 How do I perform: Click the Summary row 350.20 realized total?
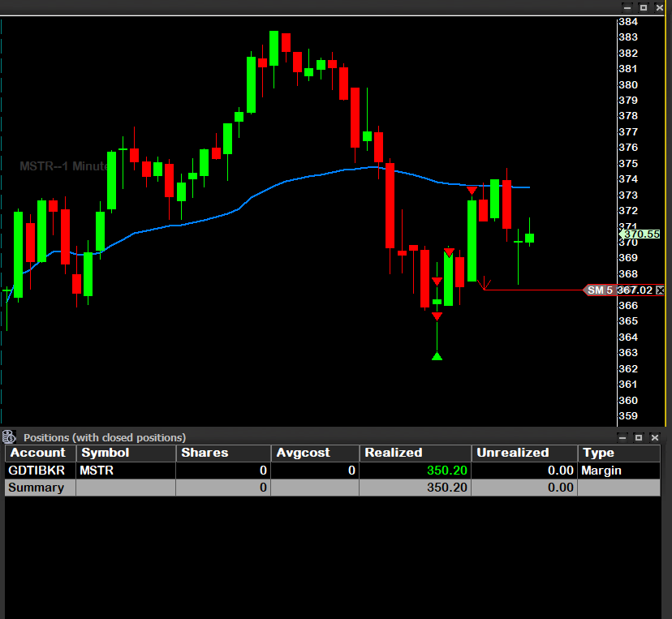(447, 488)
